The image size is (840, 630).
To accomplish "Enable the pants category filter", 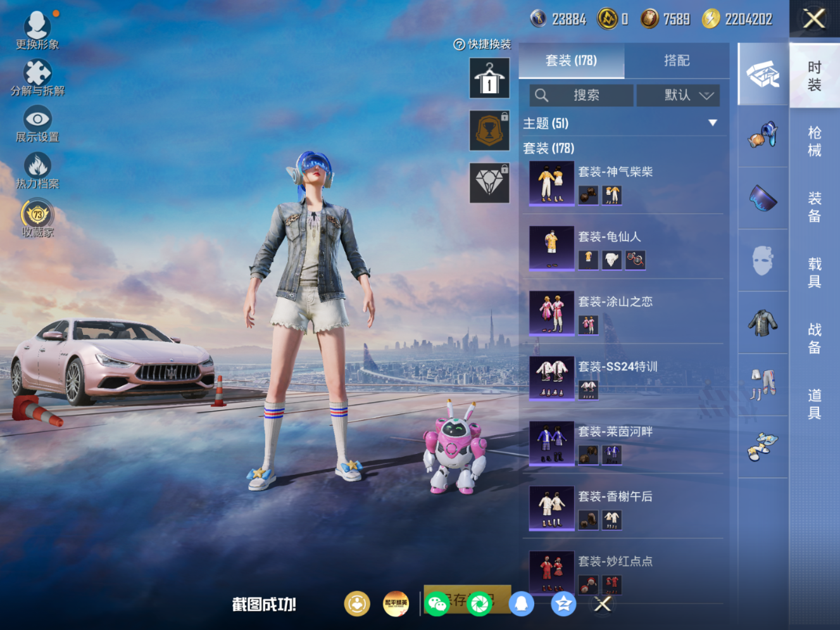I will point(763,385).
